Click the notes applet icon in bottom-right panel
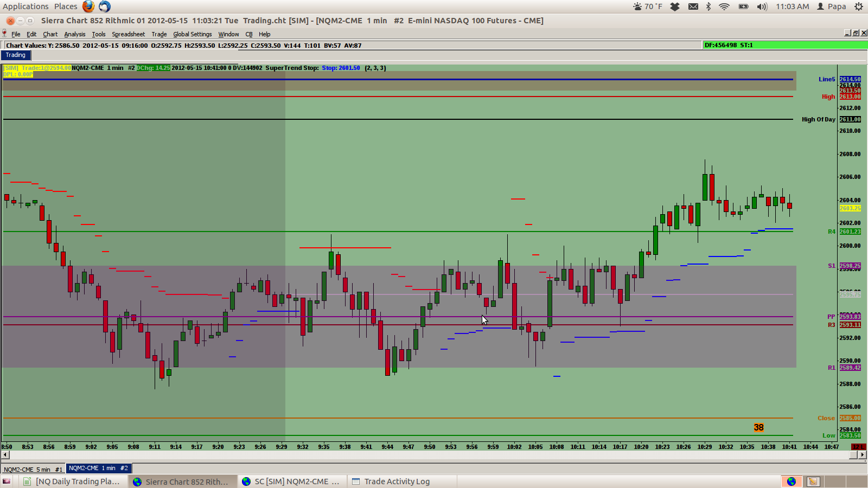 click(x=813, y=481)
